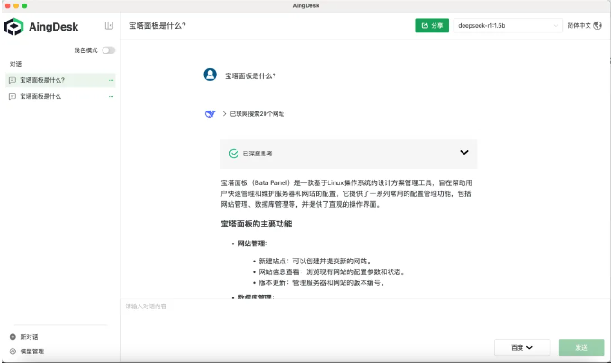
Task: Click the 对话 section label in sidebar
Action: [15, 64]
